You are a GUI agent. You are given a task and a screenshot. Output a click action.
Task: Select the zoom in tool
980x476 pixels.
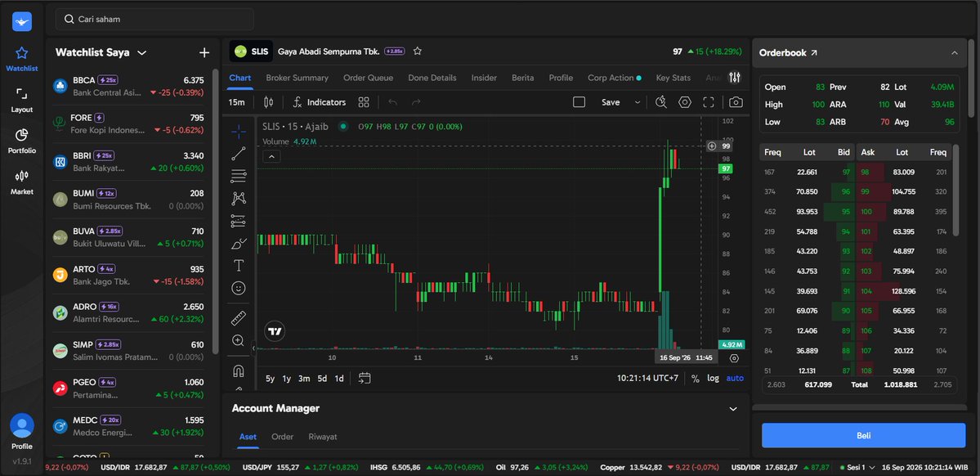point(238,340)
